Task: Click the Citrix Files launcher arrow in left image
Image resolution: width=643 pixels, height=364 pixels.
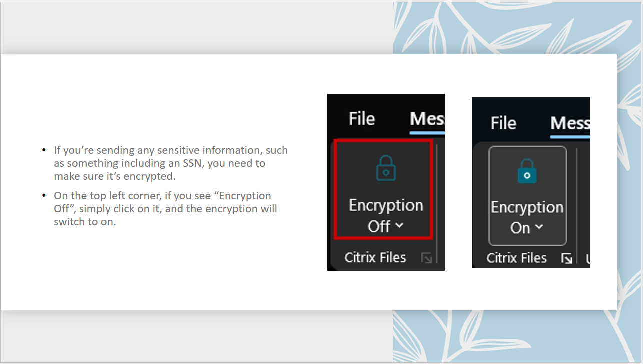Action: coord(426,258)
